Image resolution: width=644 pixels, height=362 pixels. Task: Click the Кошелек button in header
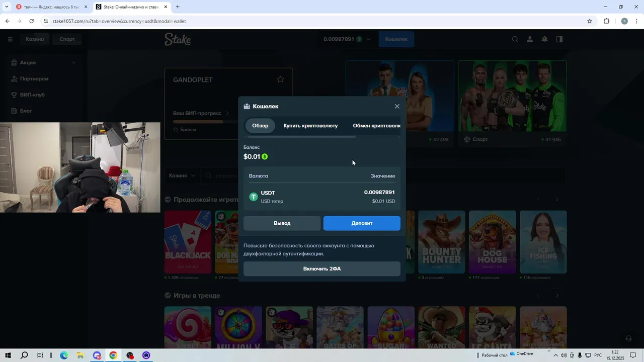coord(396,39)
